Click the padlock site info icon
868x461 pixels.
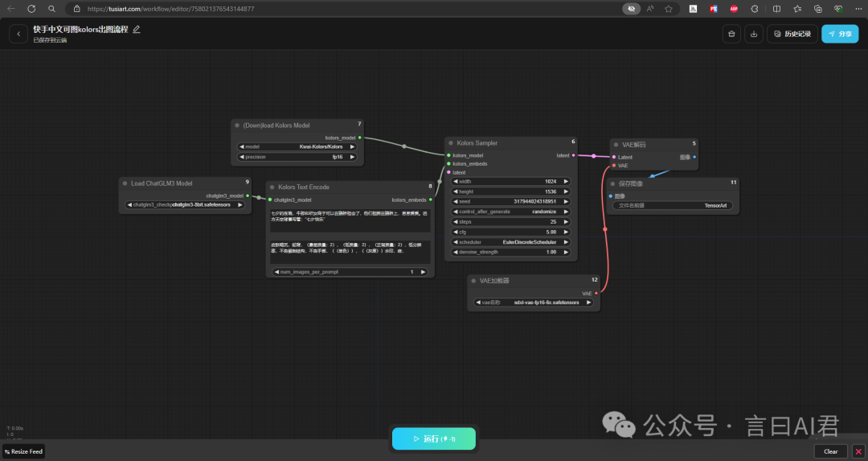[77, 9]
